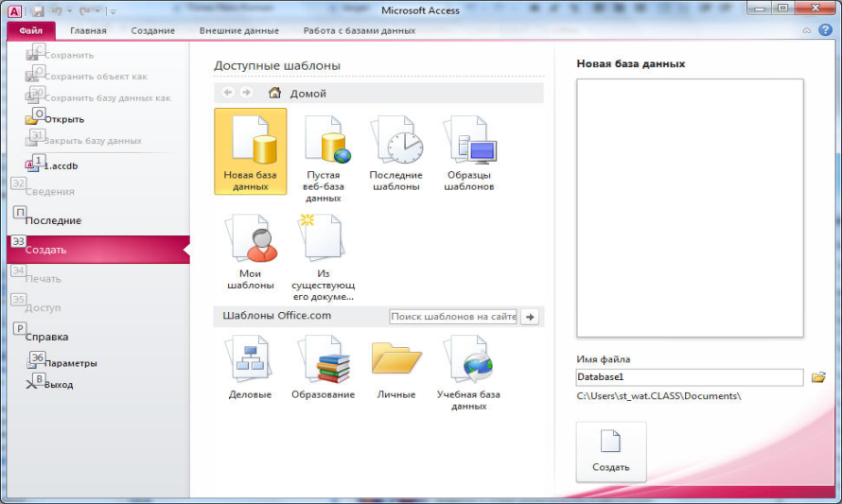Click the redo icon in quick access toolbar
The image size is (842, 504).
point(85,10)
